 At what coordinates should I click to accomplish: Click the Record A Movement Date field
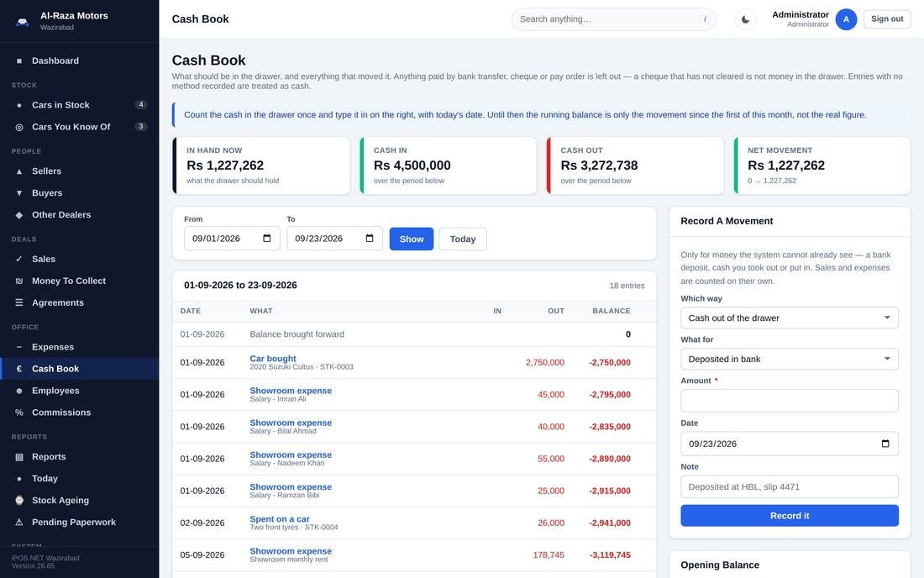click(789, 444)
